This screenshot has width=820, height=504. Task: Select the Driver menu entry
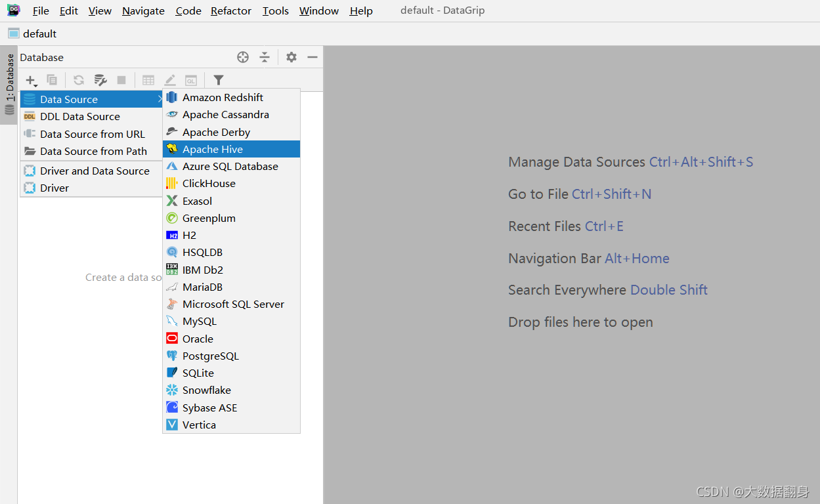91,188
